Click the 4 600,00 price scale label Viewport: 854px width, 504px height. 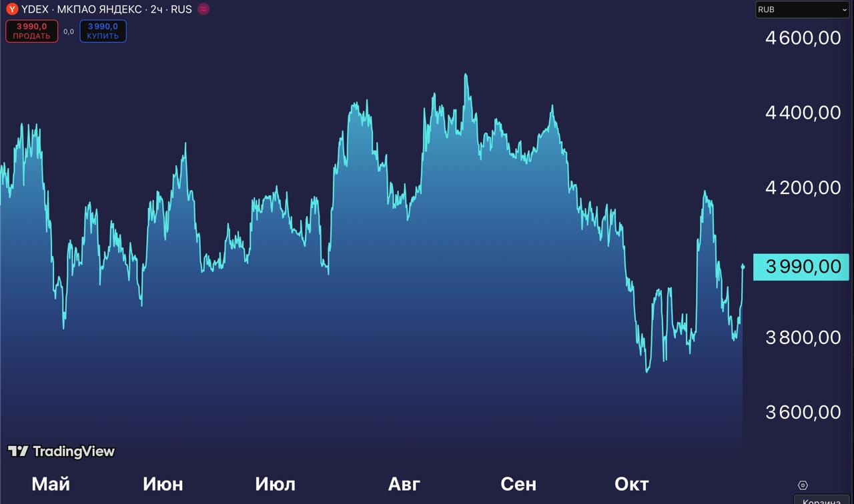pos(803,38)
